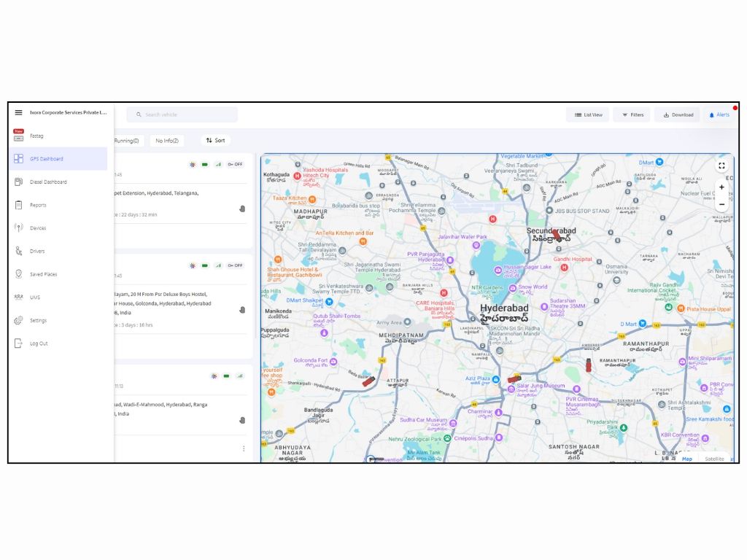747x560 pixels.
Task: Click the signal strength icon on Telangana card
Action: [218, 164]
